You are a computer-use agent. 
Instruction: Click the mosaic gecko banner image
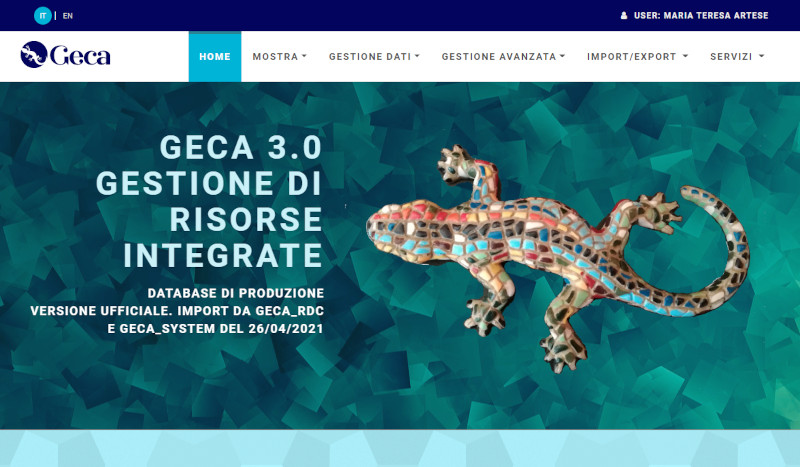click(557, 259)
